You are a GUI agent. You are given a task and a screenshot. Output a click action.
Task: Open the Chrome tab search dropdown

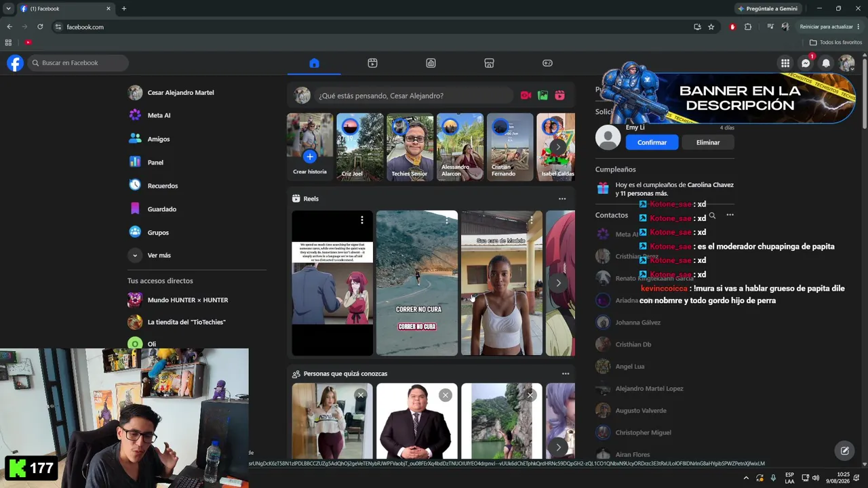coord(8,9)
